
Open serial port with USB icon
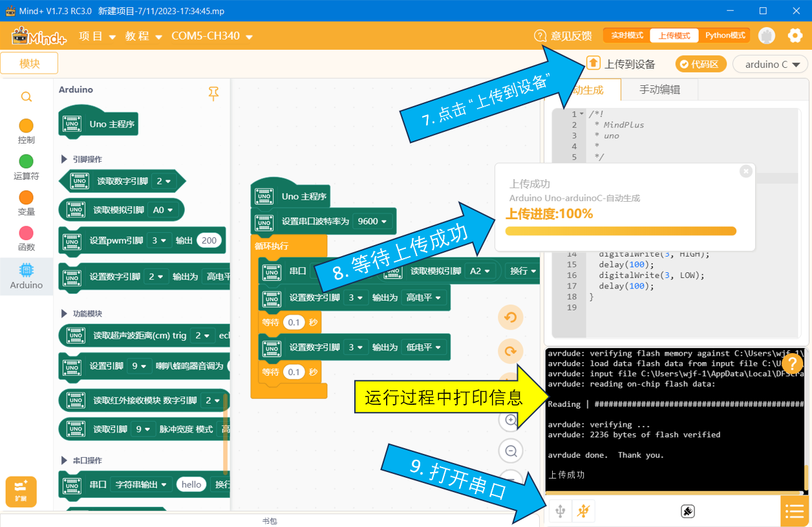[560, 511]
